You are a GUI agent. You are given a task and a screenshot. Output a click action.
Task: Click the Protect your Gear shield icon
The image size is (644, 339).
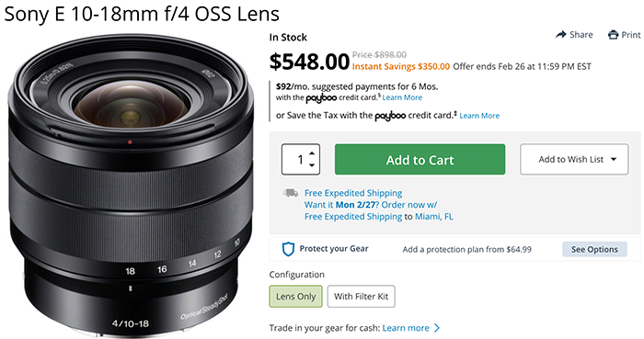click(288, 249)
